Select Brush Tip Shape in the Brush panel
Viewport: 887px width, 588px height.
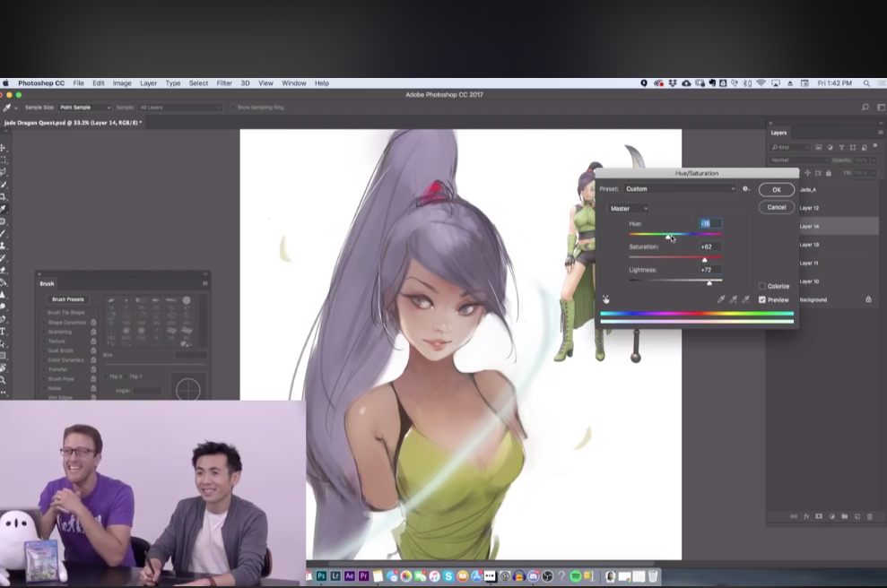pos(65,313)
